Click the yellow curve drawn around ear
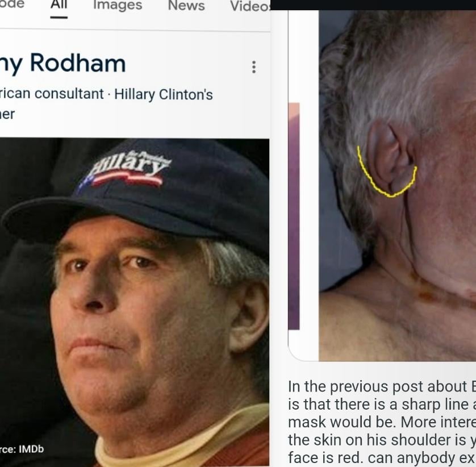 click(386, 172)
